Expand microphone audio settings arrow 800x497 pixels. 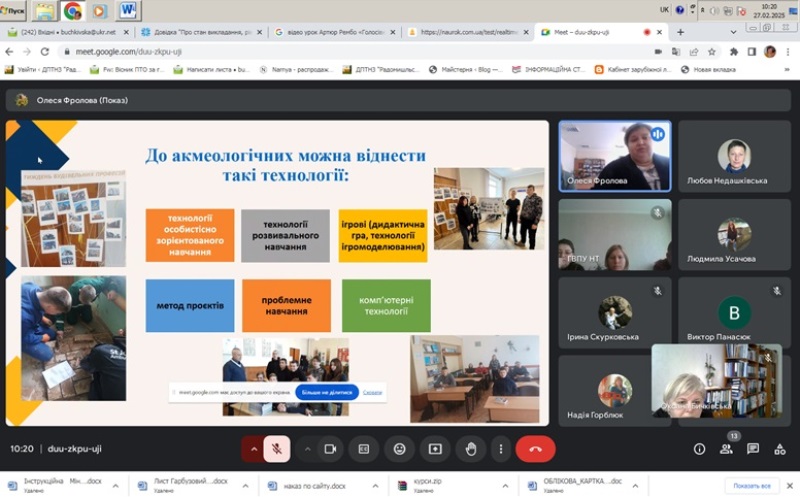pos(254,449)
